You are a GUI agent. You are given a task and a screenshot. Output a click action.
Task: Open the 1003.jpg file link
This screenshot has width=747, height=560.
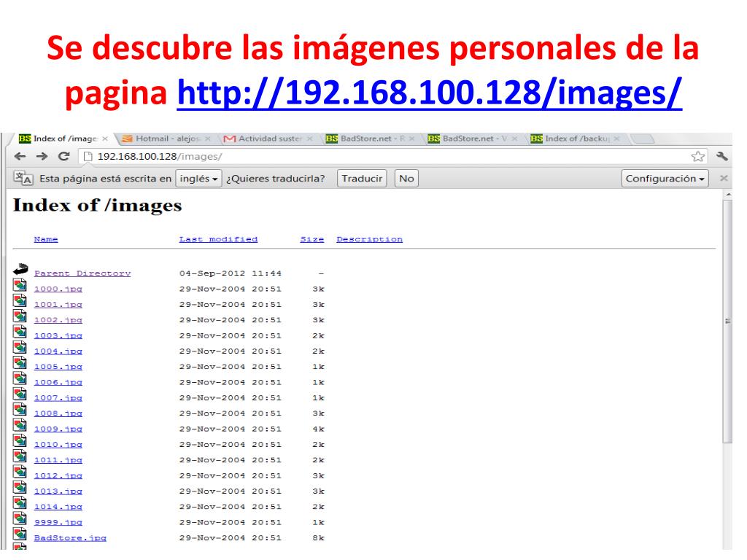click(x=58, y=335)
